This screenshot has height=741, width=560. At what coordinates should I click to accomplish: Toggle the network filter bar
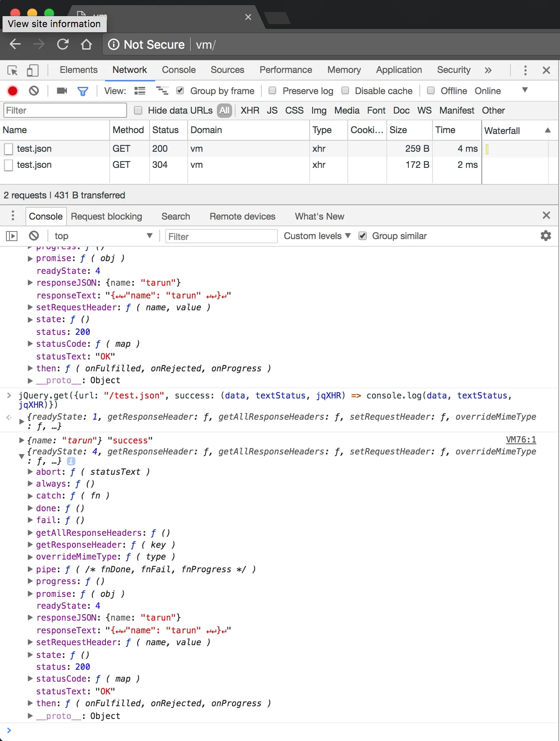(83, 91)
